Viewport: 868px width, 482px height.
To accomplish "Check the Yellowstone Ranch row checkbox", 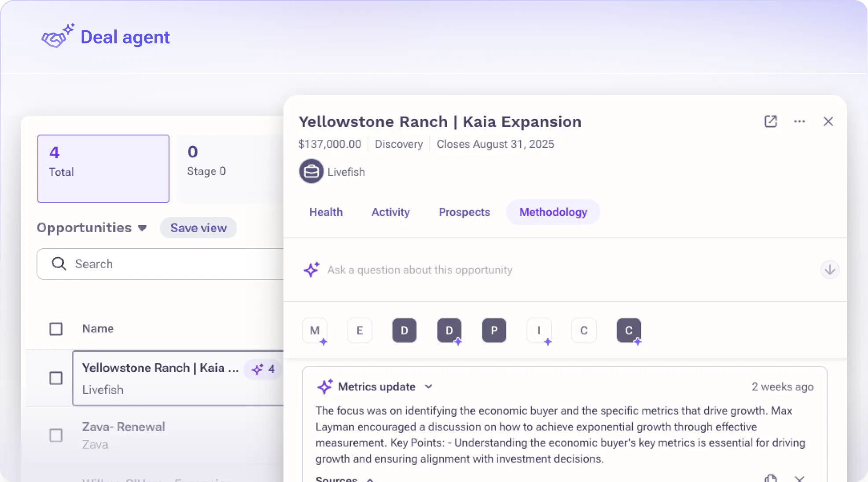I will (56, 378).
